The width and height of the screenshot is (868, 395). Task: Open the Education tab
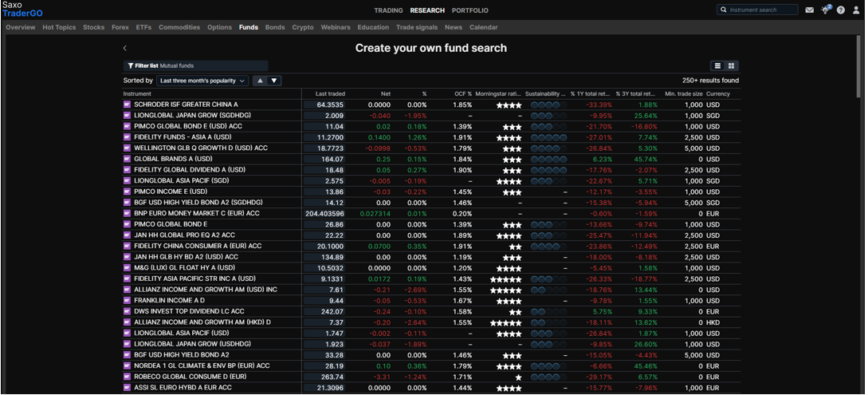click(x=373, y=27)
